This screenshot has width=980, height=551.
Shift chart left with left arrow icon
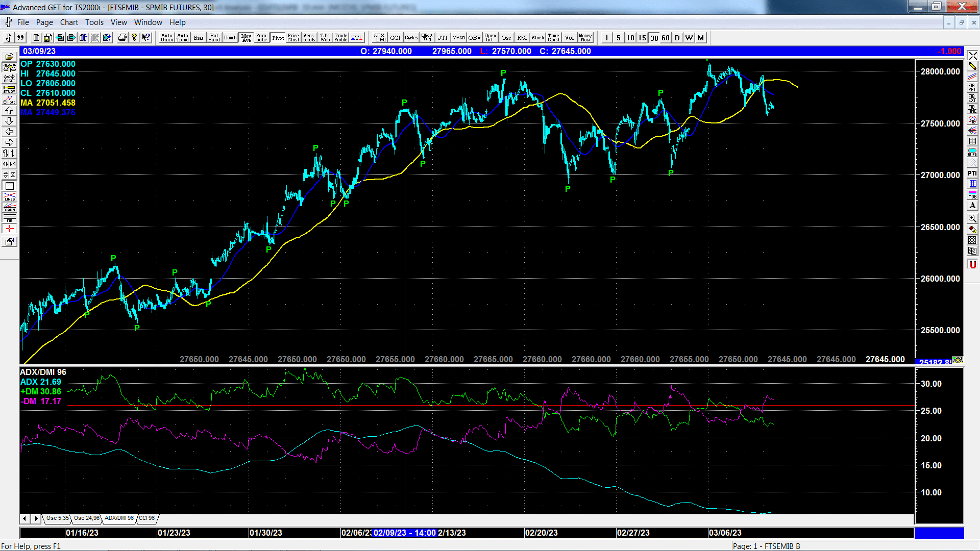point(9,132)
